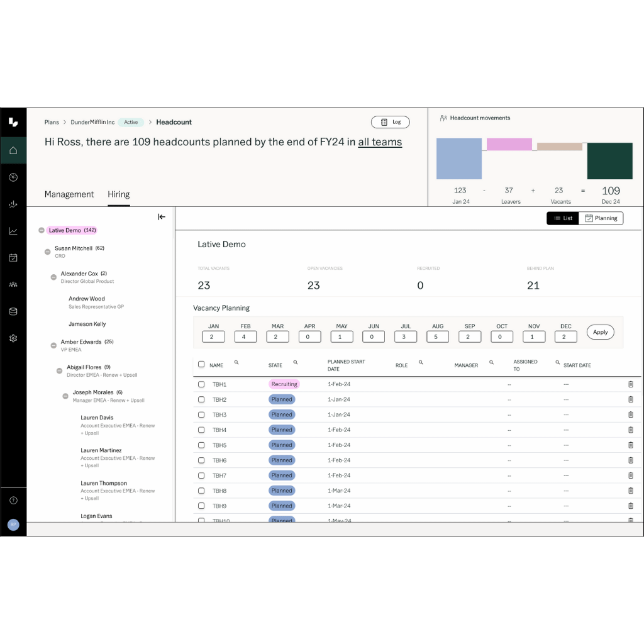Open the analytics line chart section

pos(13,231)
